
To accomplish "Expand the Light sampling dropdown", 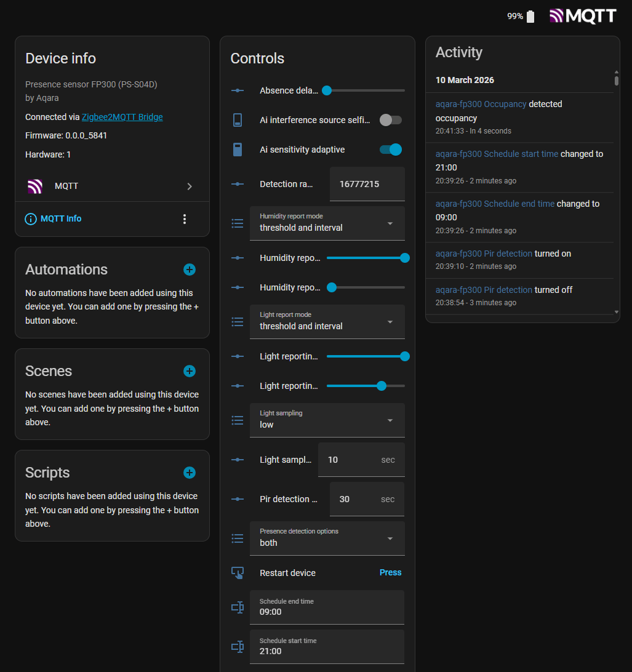I will point(327,420).
